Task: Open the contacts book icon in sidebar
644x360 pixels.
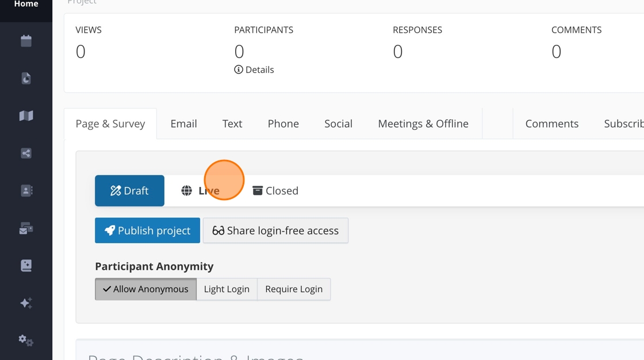Action: point(26,190)
